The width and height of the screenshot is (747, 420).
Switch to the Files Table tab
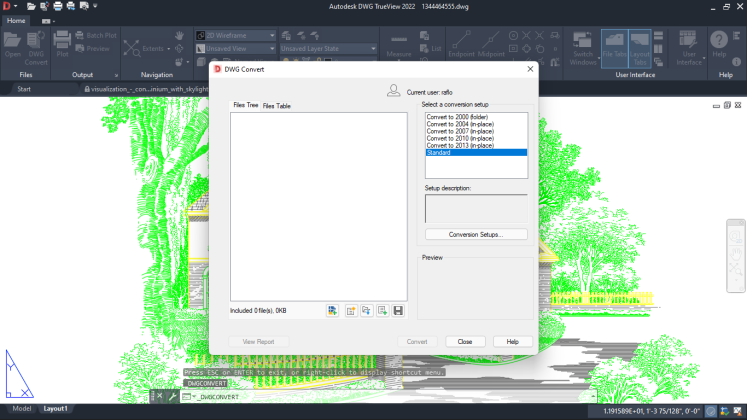coord(276,106)
